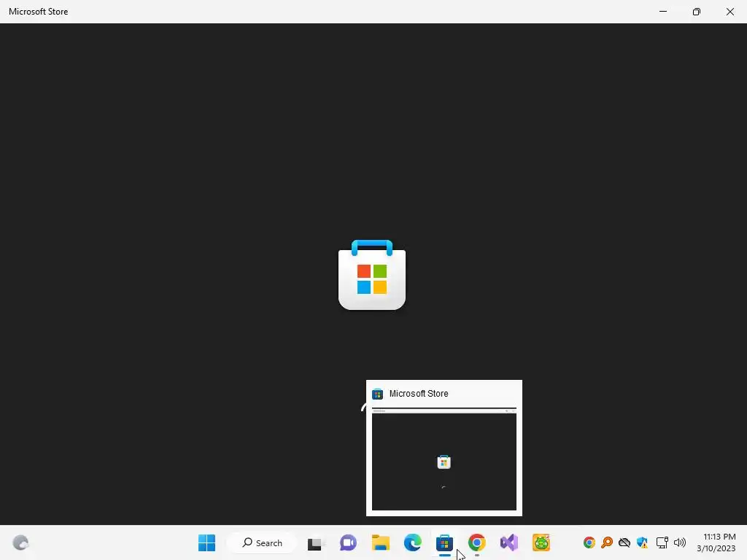
Task: Launch the Chat (Teams) taskbar app
Action: pos(348,542)
